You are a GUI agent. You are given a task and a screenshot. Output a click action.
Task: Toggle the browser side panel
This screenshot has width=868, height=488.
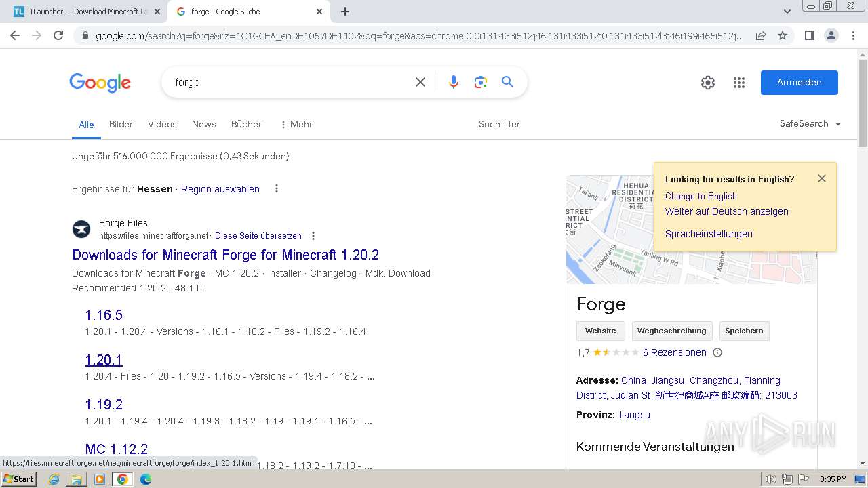[x=809, y=35]
